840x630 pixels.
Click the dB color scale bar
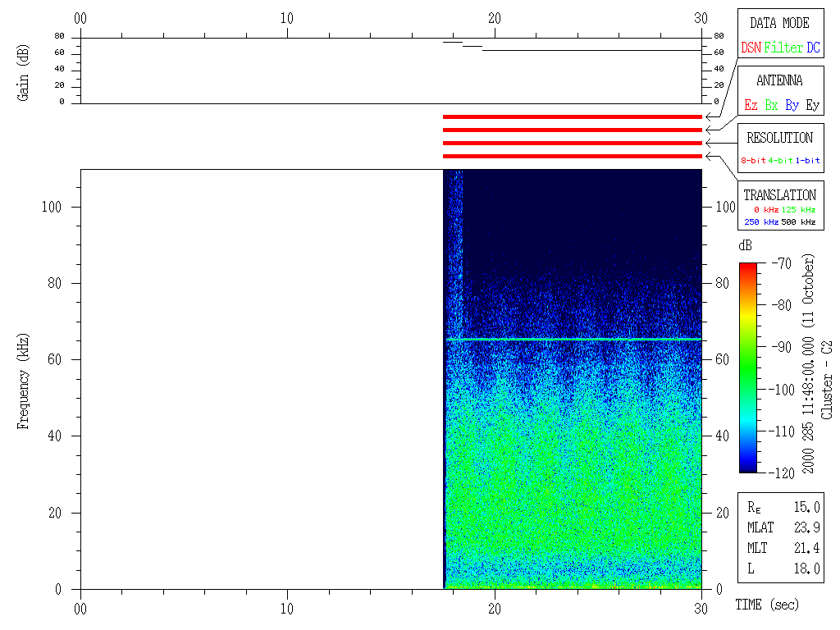point(747,367)
